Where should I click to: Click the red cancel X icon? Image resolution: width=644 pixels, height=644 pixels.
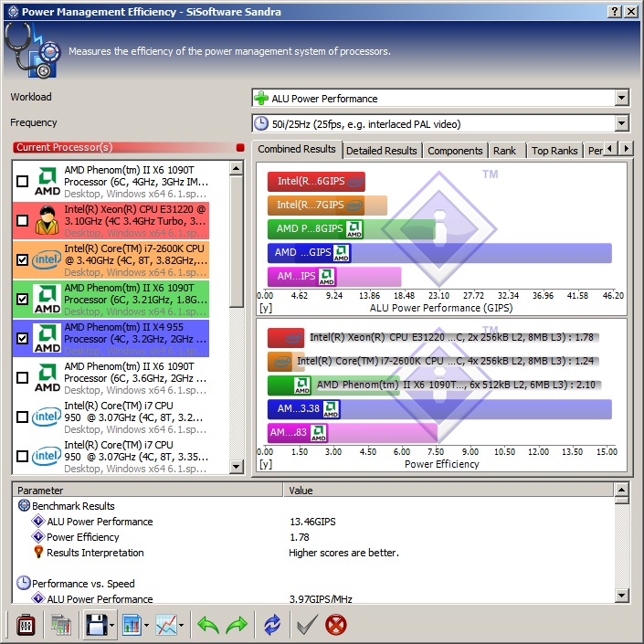[336, 625]
